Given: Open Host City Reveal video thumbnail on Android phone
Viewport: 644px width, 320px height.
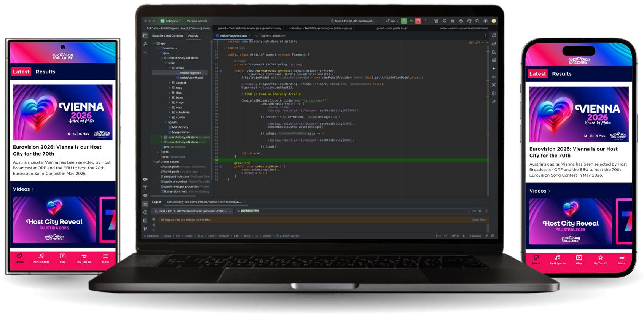Looking at the screenshot, I should (x=54, y=220).
